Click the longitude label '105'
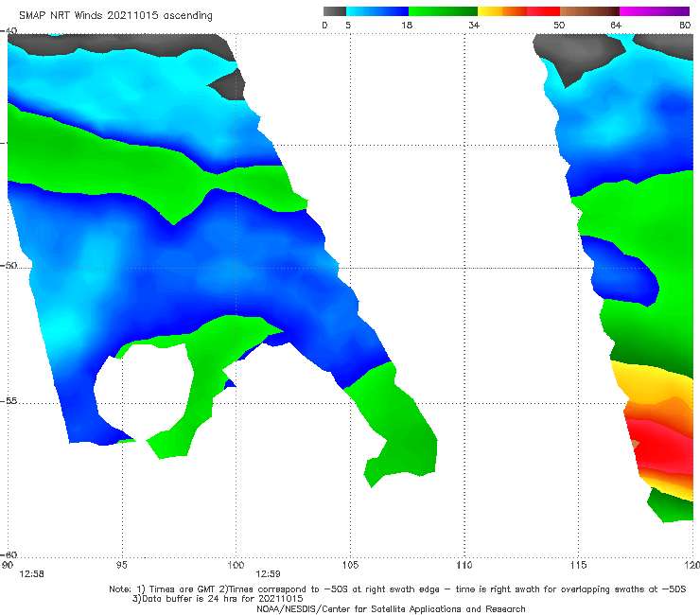 tap(350, 566)
